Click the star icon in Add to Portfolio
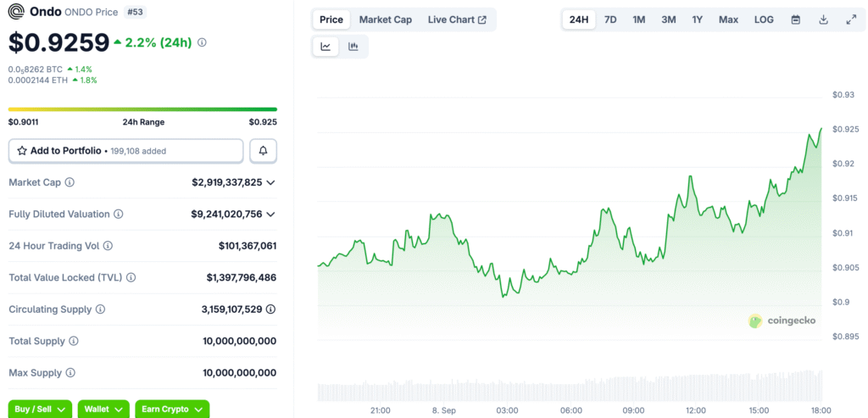The width and height of the screenshot is (868, 418). click(x=22, y=151)
